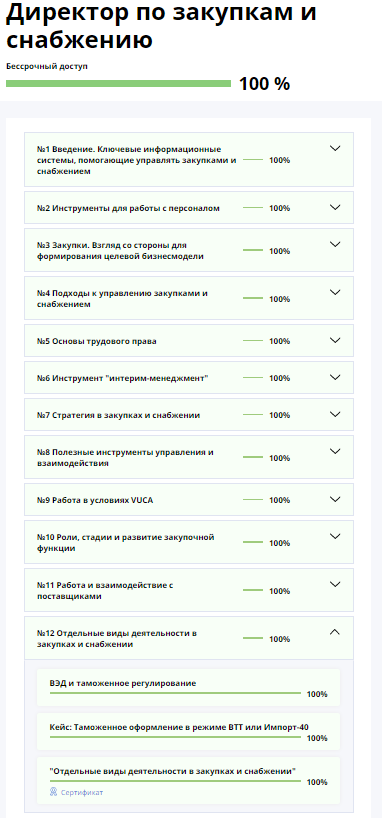The image size is (382, 818).
Task: Collapse module №12 using up chevron
Action: (336, 632)
